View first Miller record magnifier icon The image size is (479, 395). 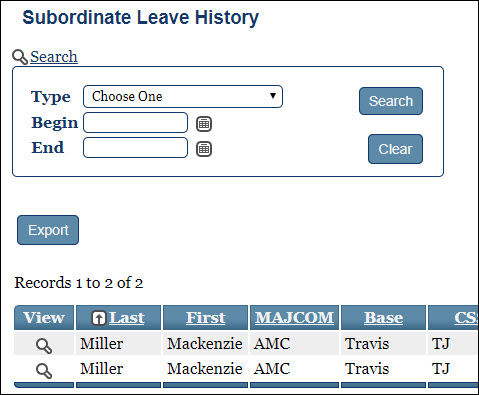tap(44, 346)
